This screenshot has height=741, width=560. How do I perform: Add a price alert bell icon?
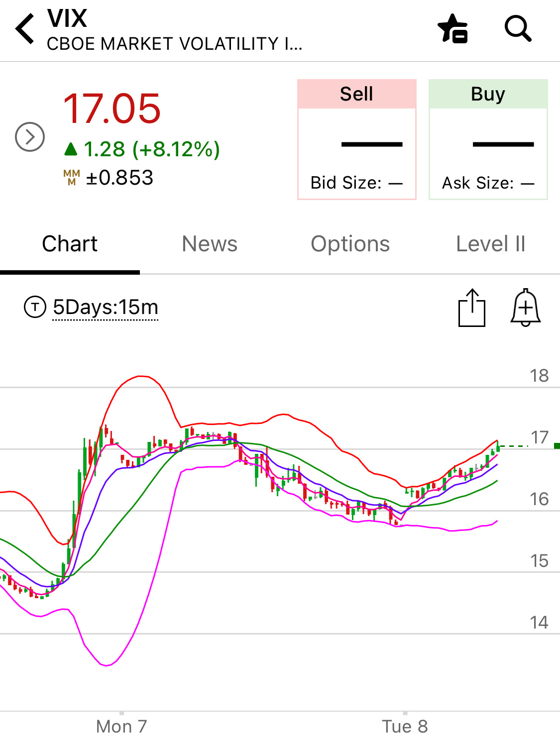pyautogui.click(x=526, y=308)
